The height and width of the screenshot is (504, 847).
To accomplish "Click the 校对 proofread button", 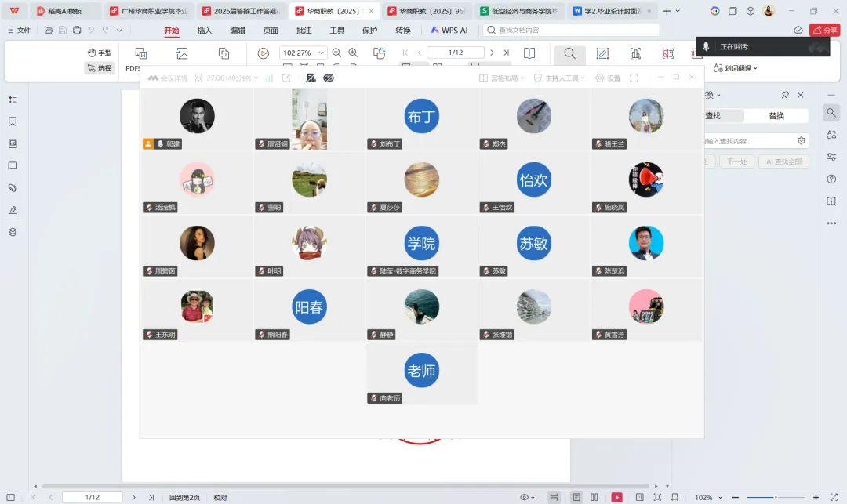I will (x=220, y=497).
